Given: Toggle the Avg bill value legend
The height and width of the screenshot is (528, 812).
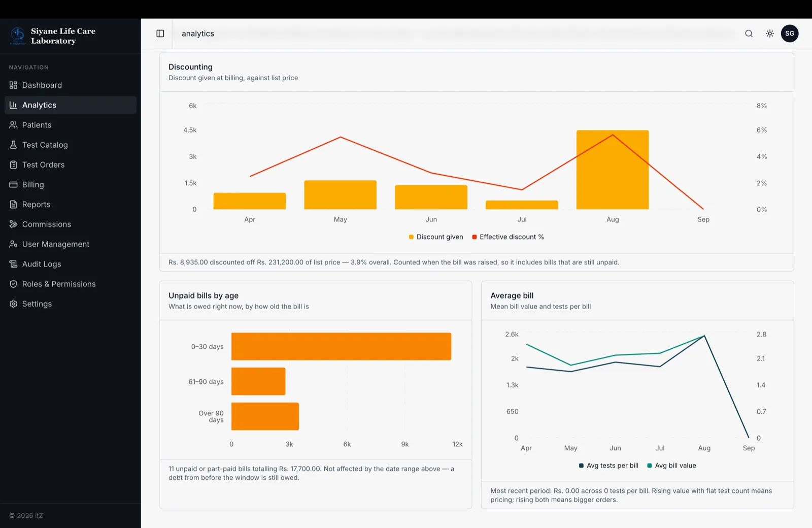Looking at the screenshot, I should coord(671,466).
